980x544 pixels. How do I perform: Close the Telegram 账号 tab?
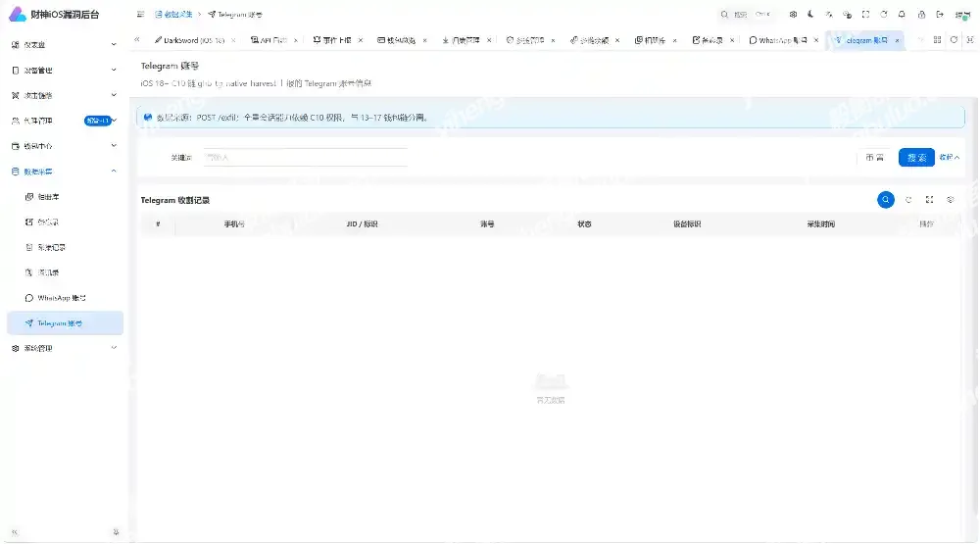click(x=897, y=40)
